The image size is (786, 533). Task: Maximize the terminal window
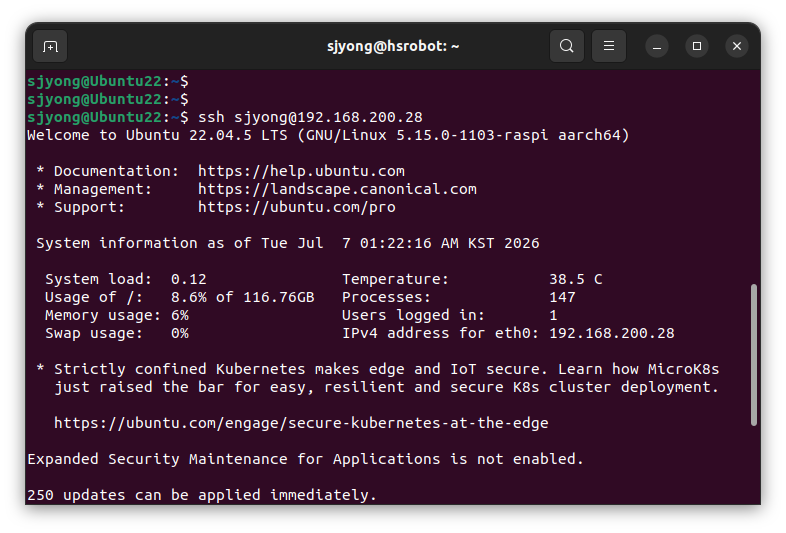tap(697, 46)
